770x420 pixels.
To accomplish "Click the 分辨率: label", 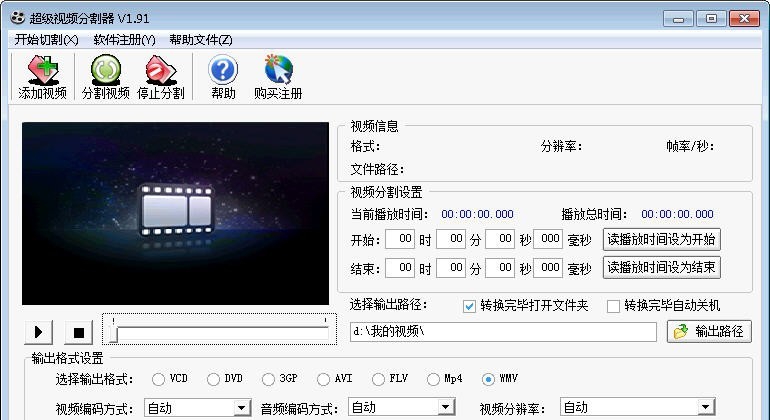I will [561, 146].
